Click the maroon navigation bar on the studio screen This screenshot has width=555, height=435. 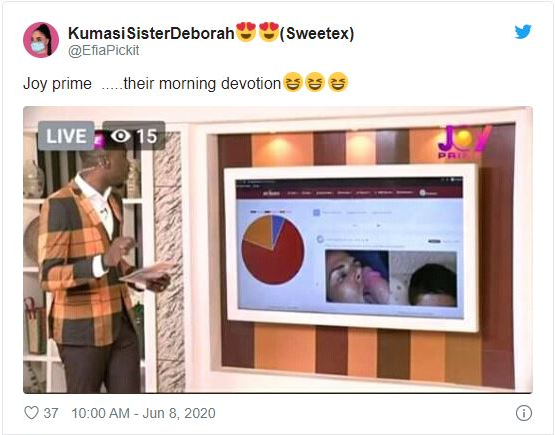349,192
